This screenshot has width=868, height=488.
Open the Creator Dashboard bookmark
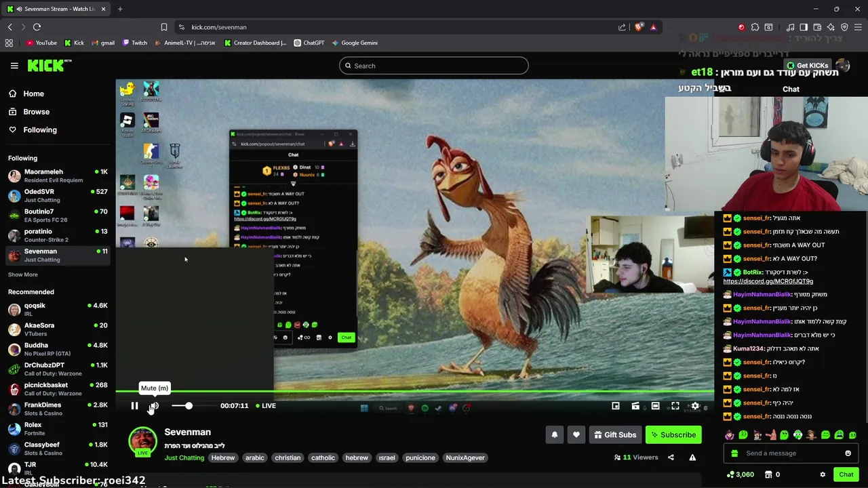pos(255,43)
